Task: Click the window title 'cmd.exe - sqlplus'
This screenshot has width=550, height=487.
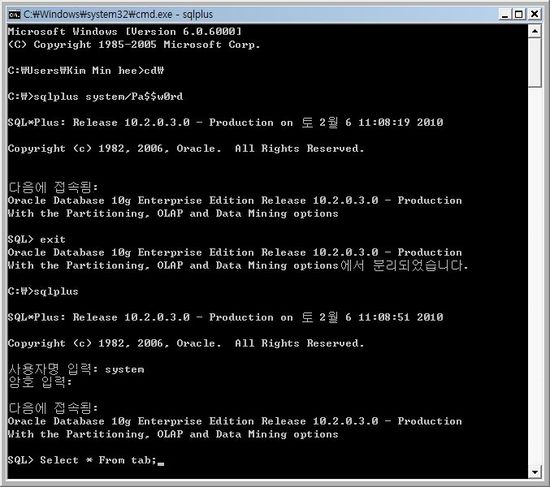Action: [118, 14]
